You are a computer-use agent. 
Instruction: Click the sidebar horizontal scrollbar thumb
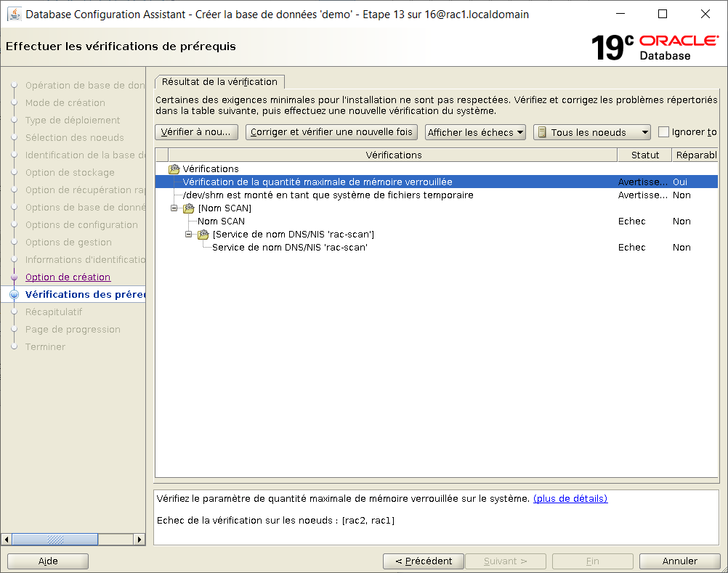pyautogui.click(x=54, y=540)
